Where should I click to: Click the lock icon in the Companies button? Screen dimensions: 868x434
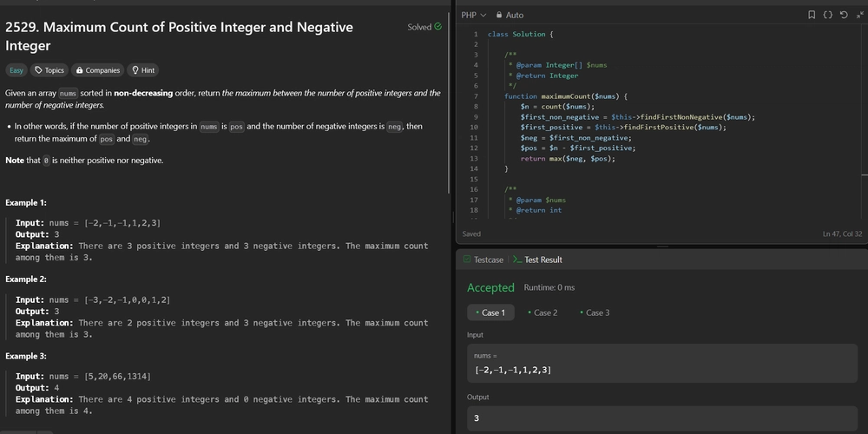click(79, 70)
